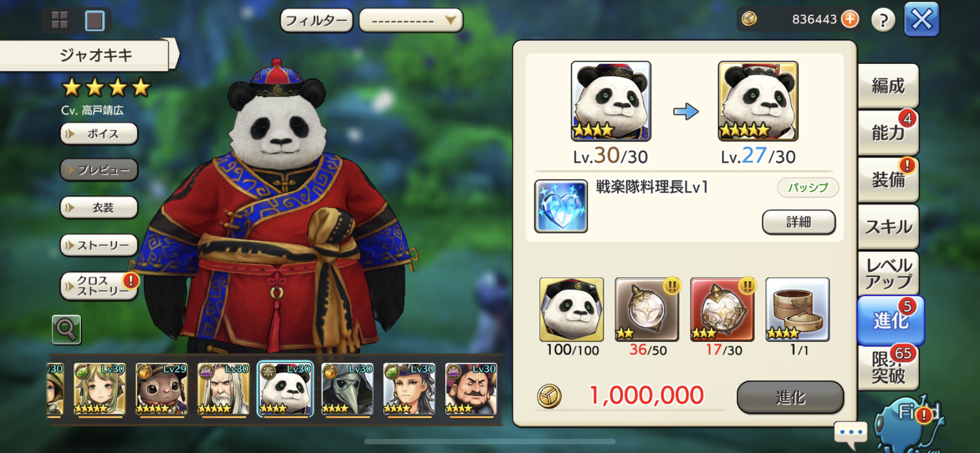Switch to the 限界突破 tab
The width and height of the screenshot is (980, 453).
point(889,367)
